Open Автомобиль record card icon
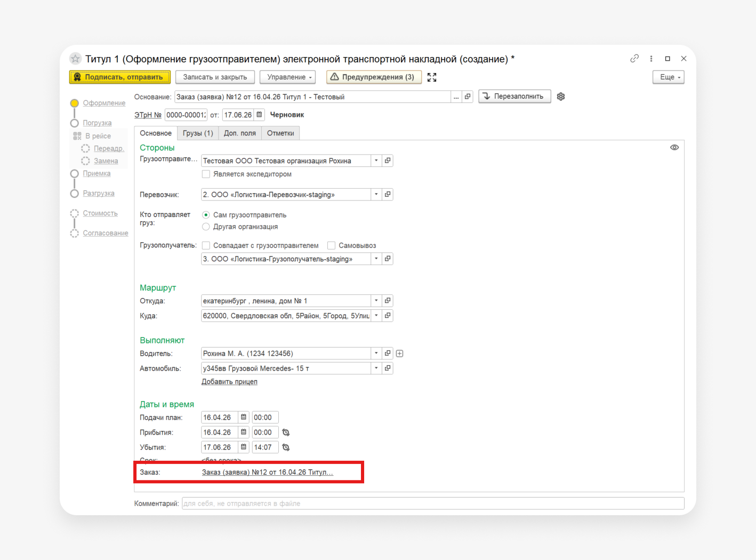Image resolution: width=756 pixels, height=560 pixels. 388,369
